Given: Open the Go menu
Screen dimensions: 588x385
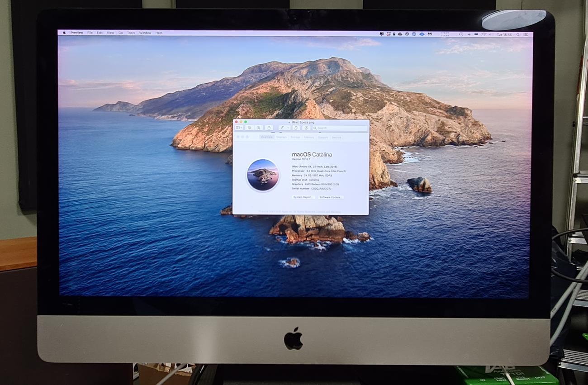Looking at the screenshot, I should 121,33.
